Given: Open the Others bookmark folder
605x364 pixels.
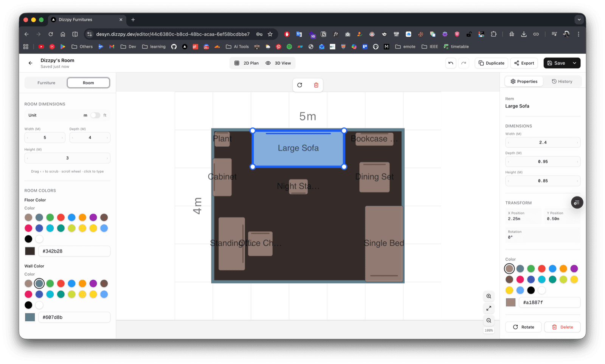Looking at the screenshot, I should click(82, 46).
